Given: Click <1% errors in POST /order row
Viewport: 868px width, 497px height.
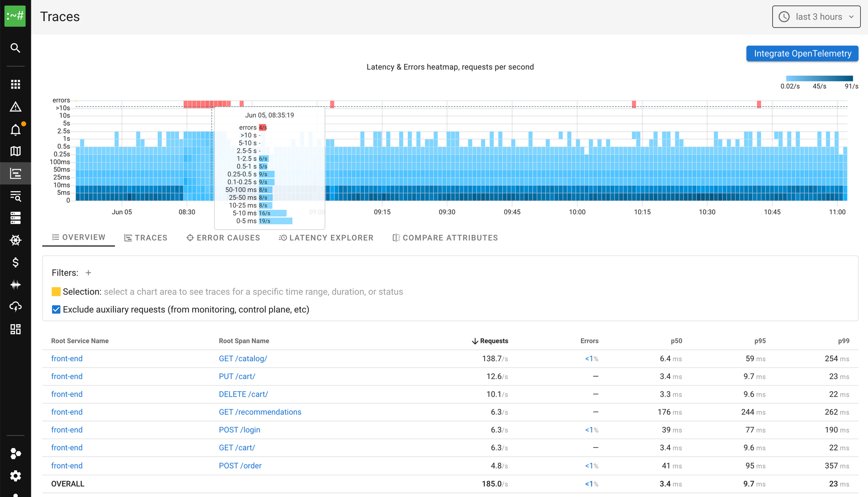Looking at the screenshot, I should [591, 466].
